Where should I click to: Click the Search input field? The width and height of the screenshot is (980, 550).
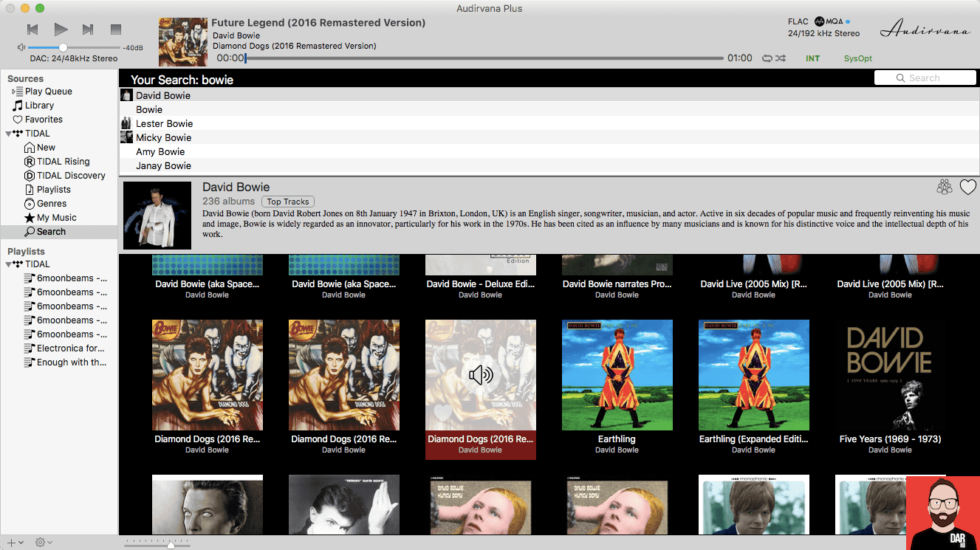[925, 78]
